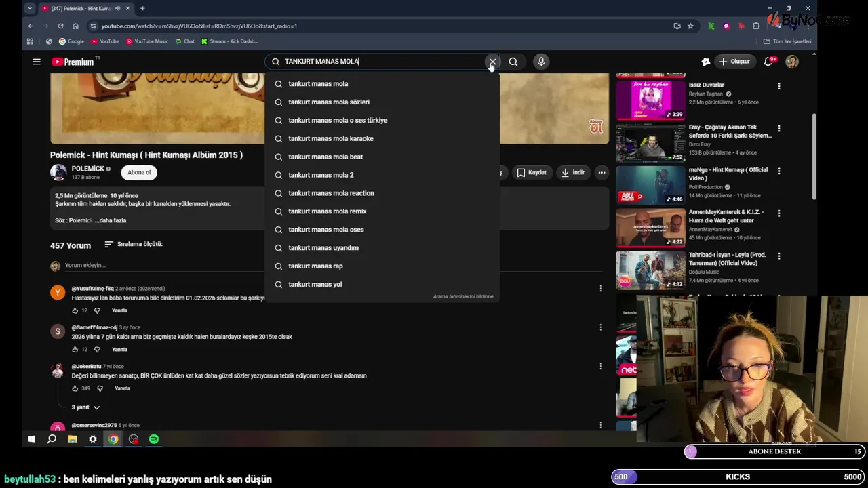Select suggestion 'tankurt manas mola o ses türkiye'
This screenshot has height=488, width=868.
tap(382, 121)
